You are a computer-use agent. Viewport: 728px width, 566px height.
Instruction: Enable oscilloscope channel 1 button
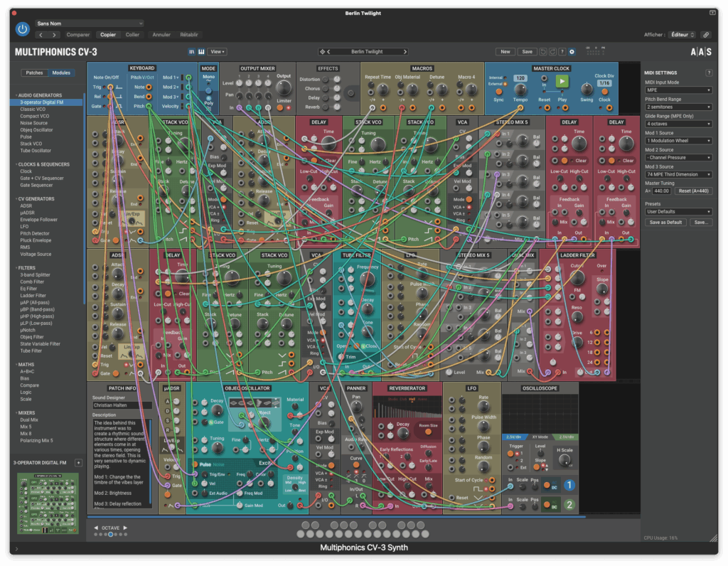click(x=569, y=485)
